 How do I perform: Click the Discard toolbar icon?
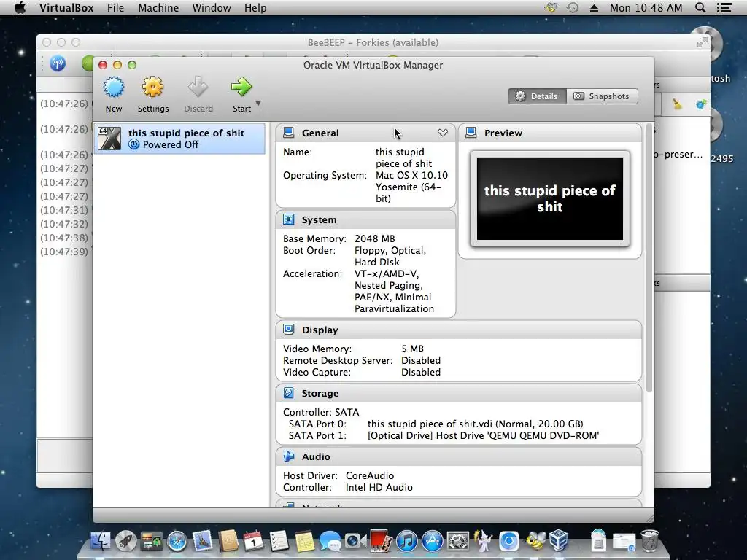[x=198, y=87]
